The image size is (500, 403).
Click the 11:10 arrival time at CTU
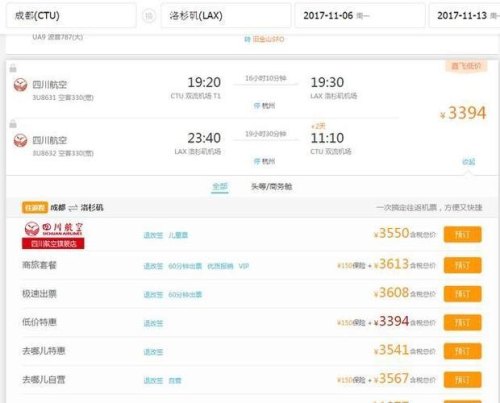pos(327,138)
